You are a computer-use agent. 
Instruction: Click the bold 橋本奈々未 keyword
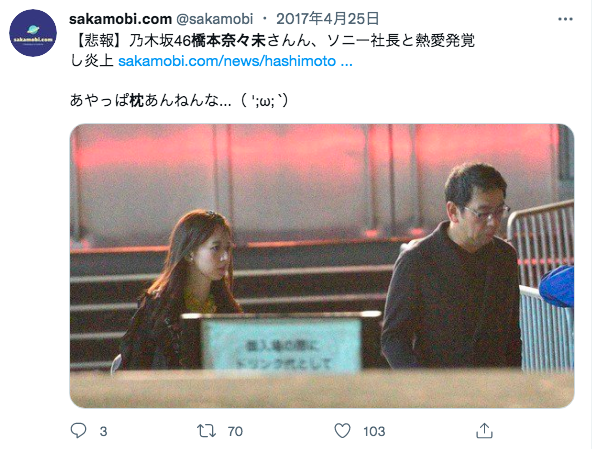[228, 40]
